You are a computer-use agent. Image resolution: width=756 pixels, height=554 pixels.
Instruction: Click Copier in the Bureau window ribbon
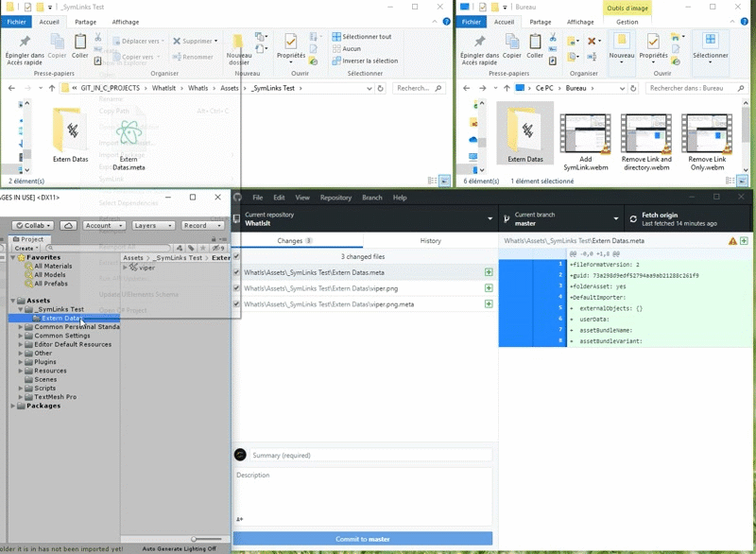(511, 46)
